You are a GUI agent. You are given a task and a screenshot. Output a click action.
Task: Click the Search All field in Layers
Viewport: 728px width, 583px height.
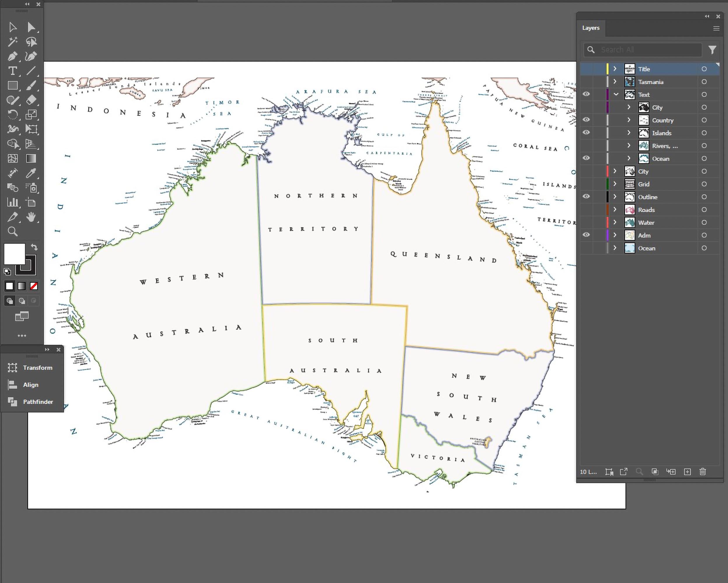(642, 50)
